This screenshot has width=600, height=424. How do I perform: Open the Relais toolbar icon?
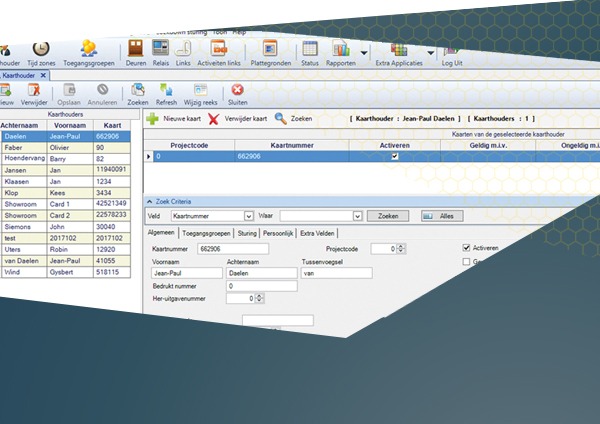tap(160, 50)
